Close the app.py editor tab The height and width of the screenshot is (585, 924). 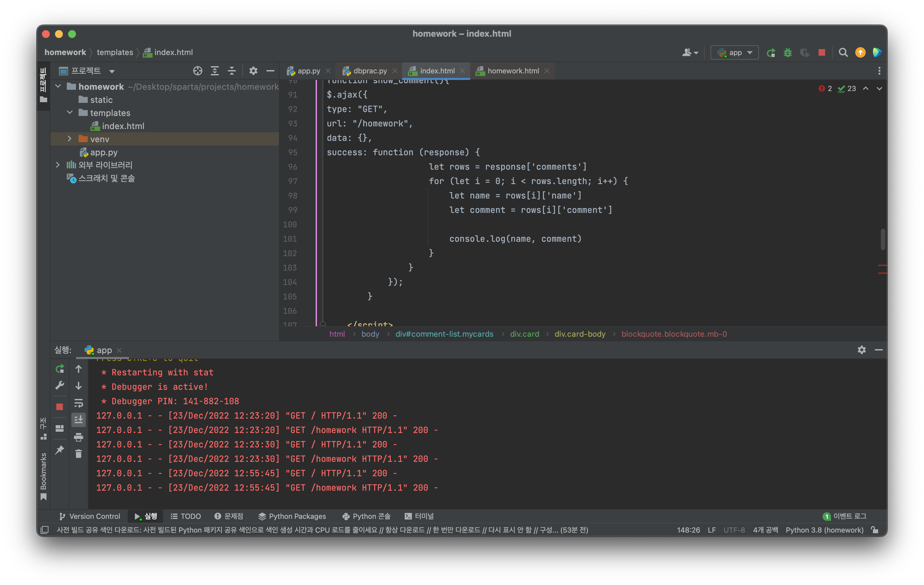[x=328, y=71]
